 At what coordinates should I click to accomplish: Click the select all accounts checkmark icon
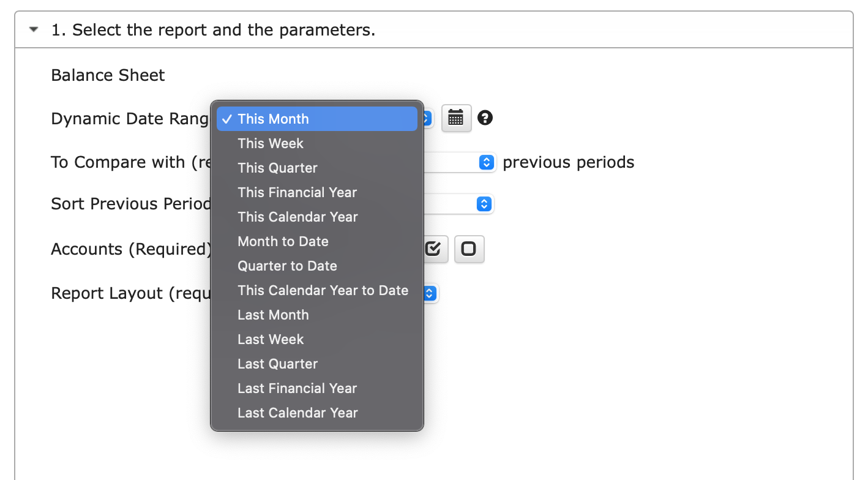pyautogui.click(x=433, y=249)
